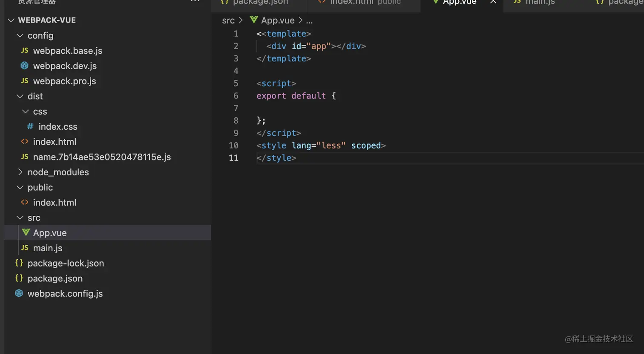The width and height of the screenshot is (644, 354).
Task: Click the webpack cube icon beside webpack.dev.js
Action: 25,66
